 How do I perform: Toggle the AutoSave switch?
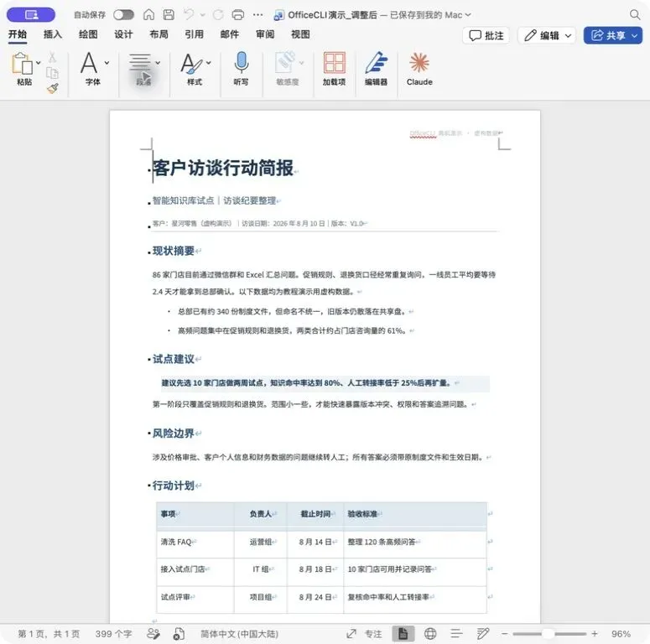(x=123, y=15)
